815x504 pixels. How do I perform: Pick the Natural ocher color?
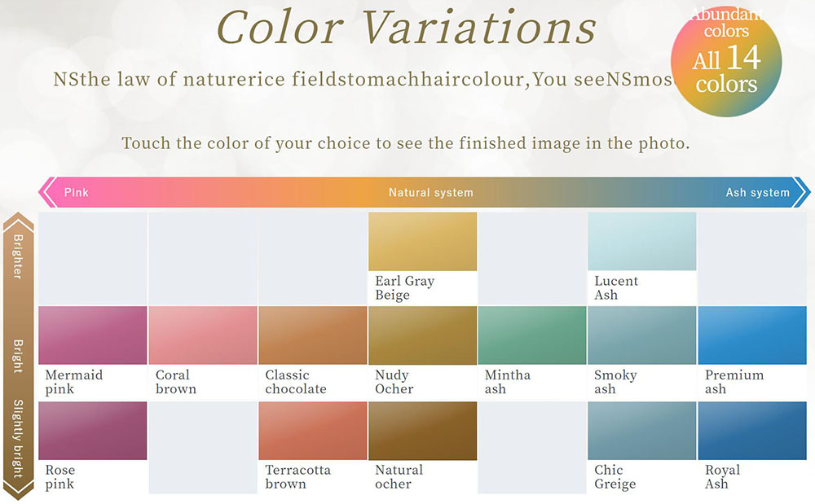422,431
